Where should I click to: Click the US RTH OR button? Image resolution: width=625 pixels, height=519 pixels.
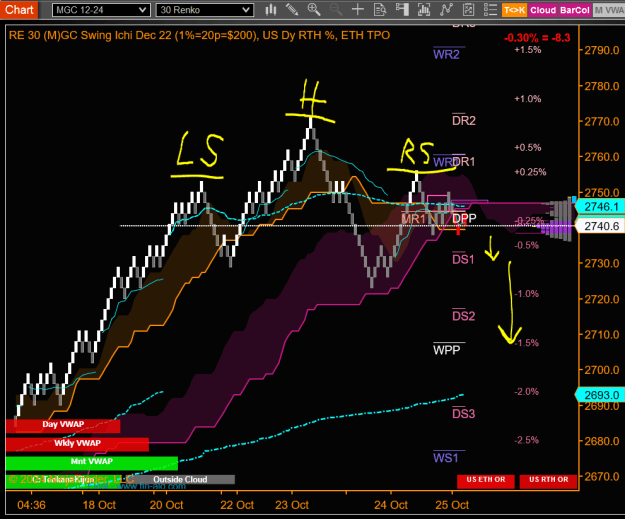548,481
